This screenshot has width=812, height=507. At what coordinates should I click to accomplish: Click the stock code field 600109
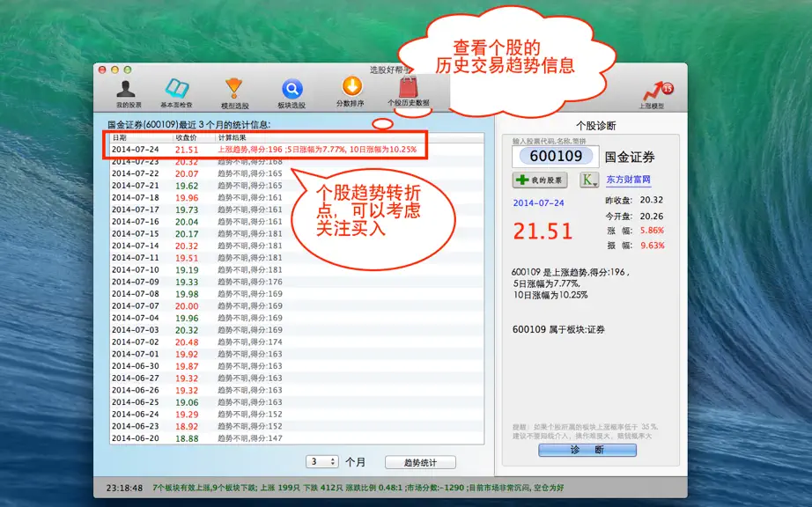coord(556,157)
